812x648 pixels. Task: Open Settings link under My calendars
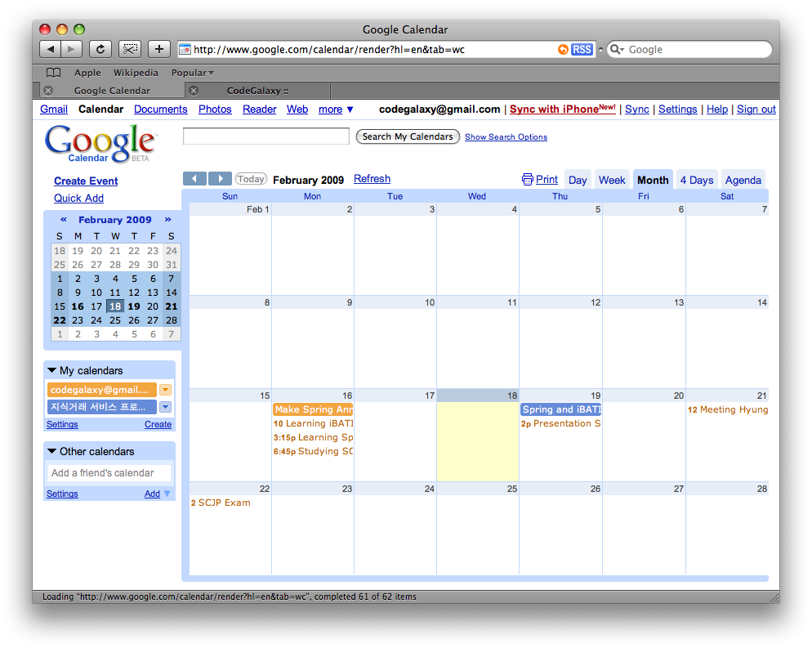[62, 424]
